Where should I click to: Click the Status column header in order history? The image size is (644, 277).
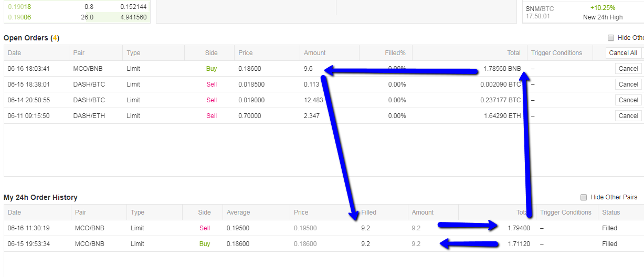coord(611,212)
